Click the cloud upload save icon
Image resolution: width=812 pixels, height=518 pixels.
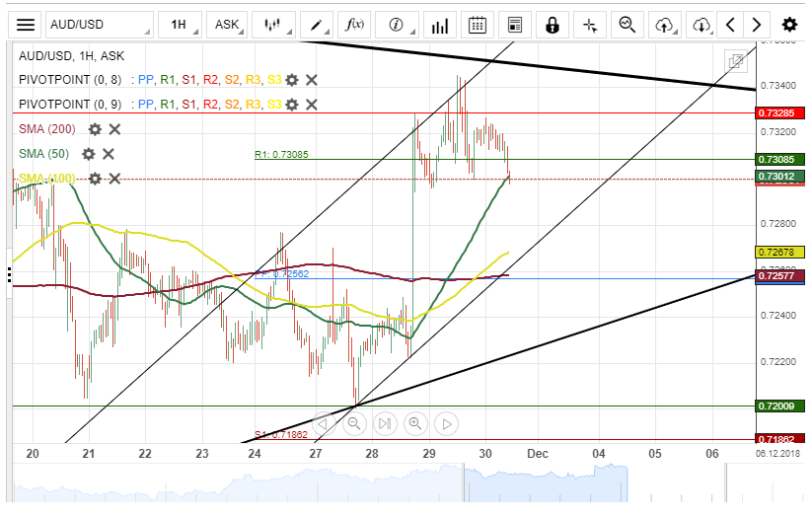pyautogui.click(x=664, y=25)
